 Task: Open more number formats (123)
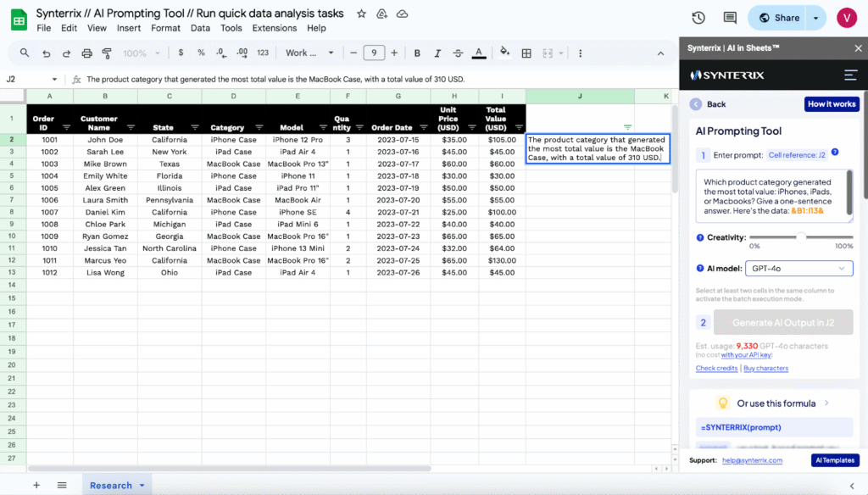[263, 53]
